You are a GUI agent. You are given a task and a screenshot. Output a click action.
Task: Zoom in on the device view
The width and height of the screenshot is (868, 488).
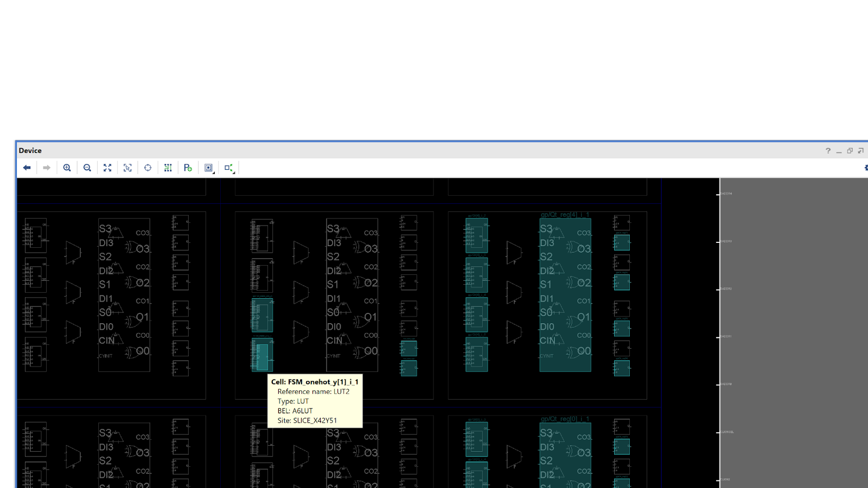coord(67,168)
